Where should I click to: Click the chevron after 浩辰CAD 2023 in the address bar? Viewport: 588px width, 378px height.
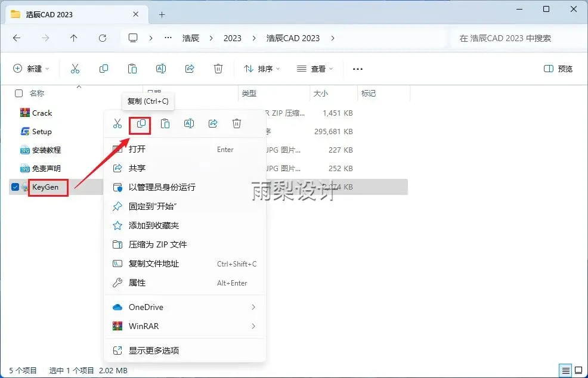(333, 38)
